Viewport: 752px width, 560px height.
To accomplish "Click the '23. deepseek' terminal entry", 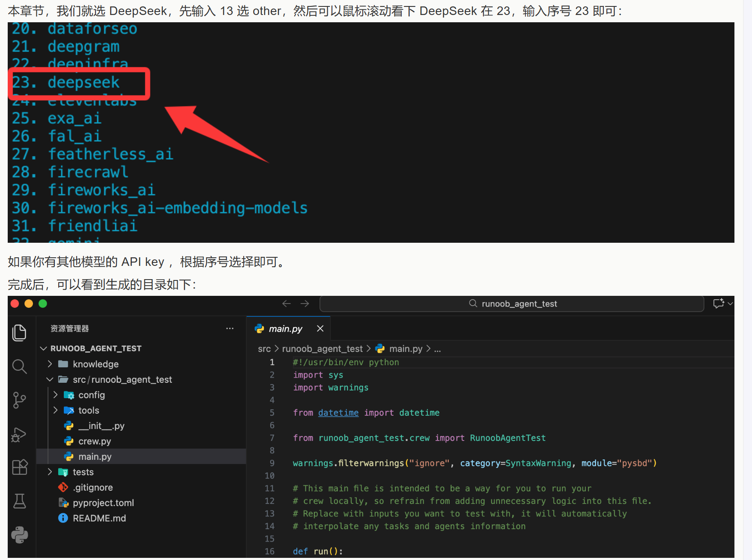I will click(66, 82).
